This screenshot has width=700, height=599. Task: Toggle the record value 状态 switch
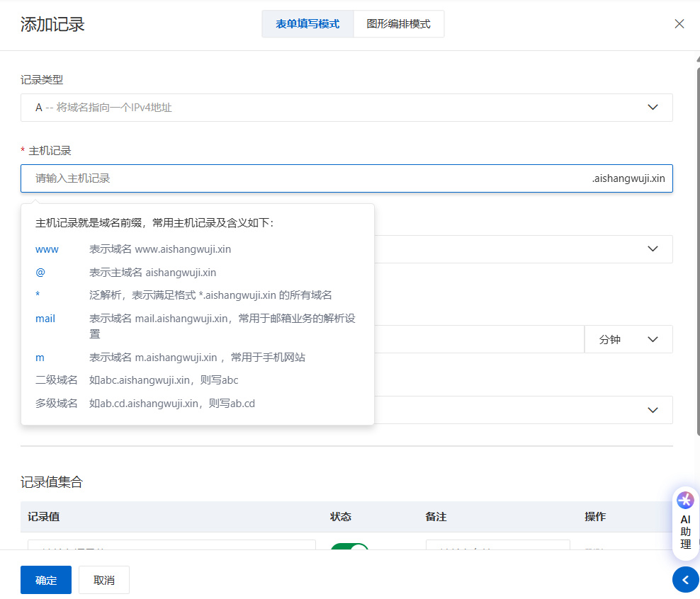click(x=349, y=547)
